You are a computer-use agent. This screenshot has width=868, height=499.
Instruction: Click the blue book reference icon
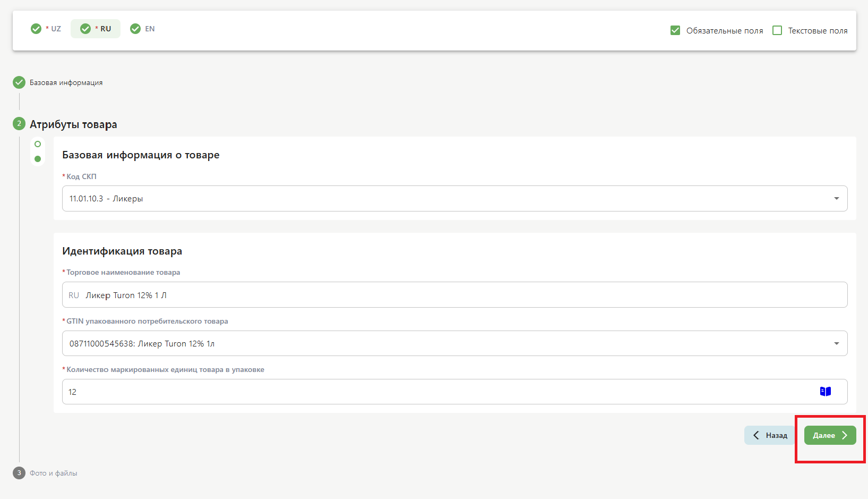(825, 392)
